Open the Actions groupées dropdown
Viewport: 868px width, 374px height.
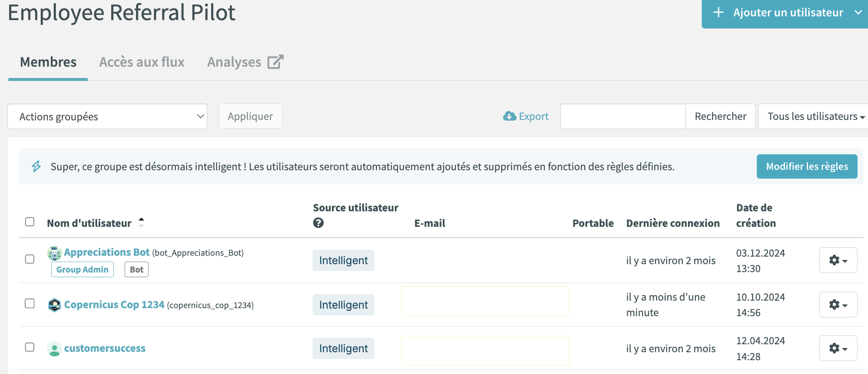click(107, 117)
